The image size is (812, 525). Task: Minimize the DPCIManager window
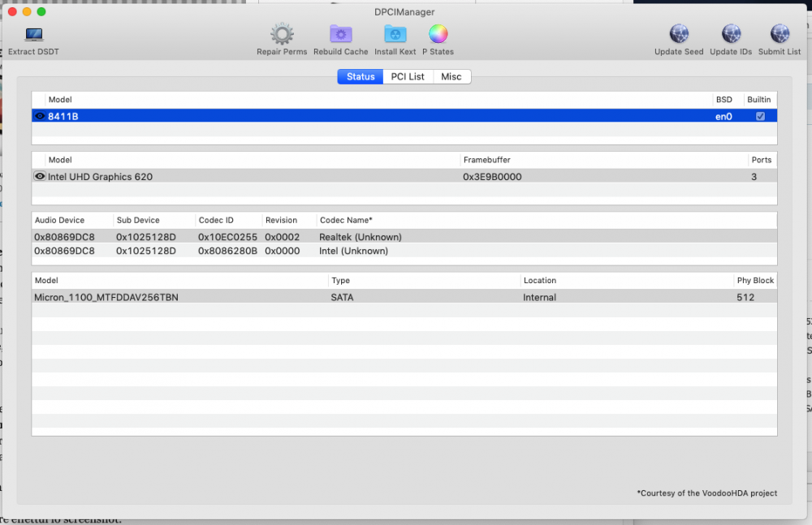click(x=27, y=11)
